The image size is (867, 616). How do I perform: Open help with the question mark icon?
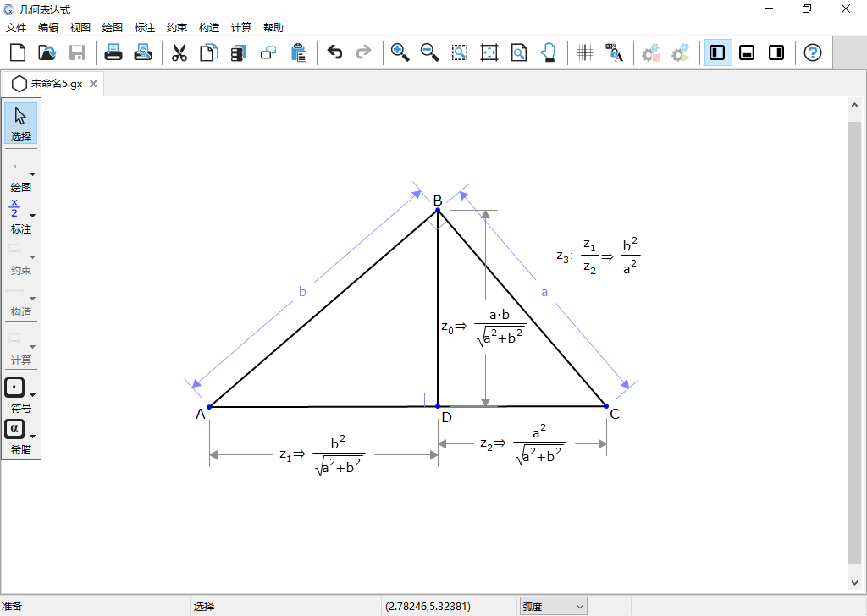click(812, 52)
